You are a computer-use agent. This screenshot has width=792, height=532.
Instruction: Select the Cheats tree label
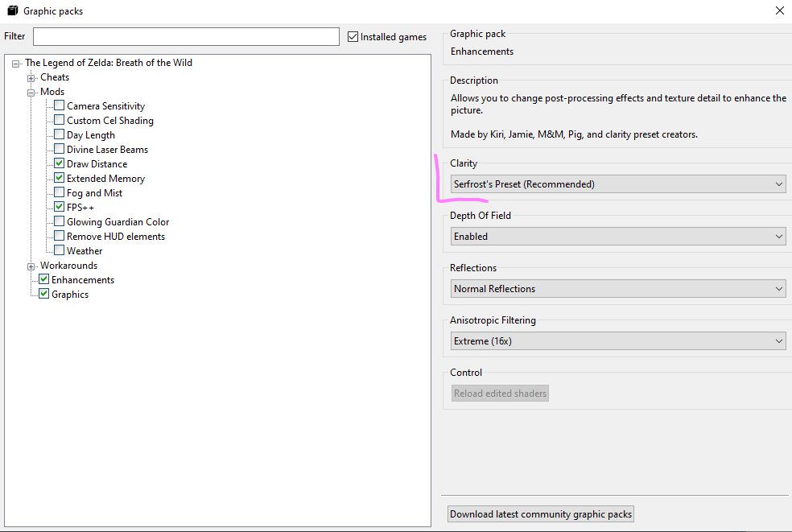coord(55,77)
